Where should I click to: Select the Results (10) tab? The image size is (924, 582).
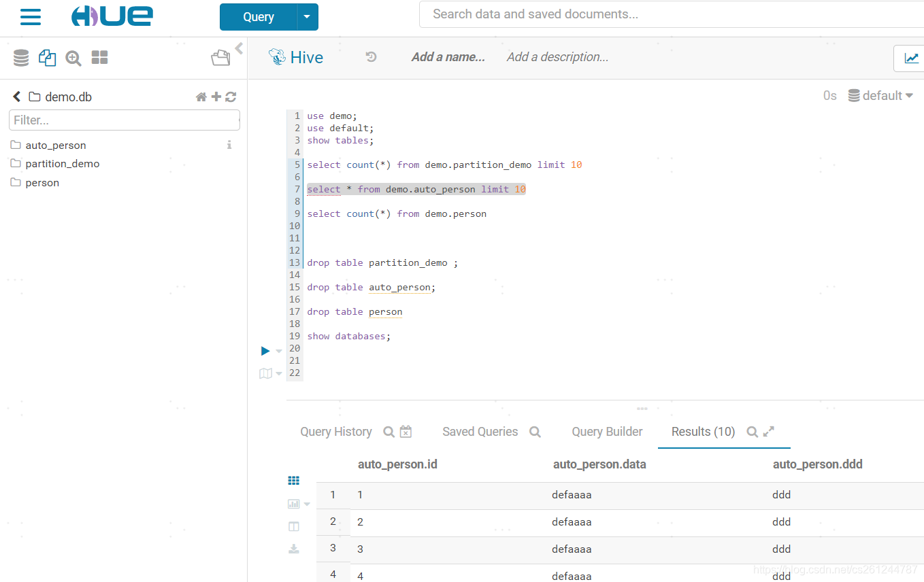[703, 432]
